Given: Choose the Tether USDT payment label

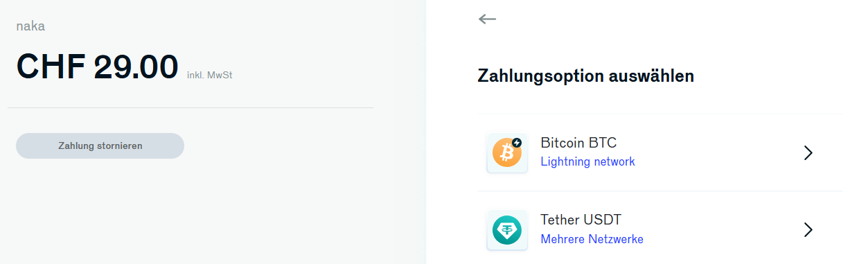Looking at the screenshot, I should tap(581, 220).
